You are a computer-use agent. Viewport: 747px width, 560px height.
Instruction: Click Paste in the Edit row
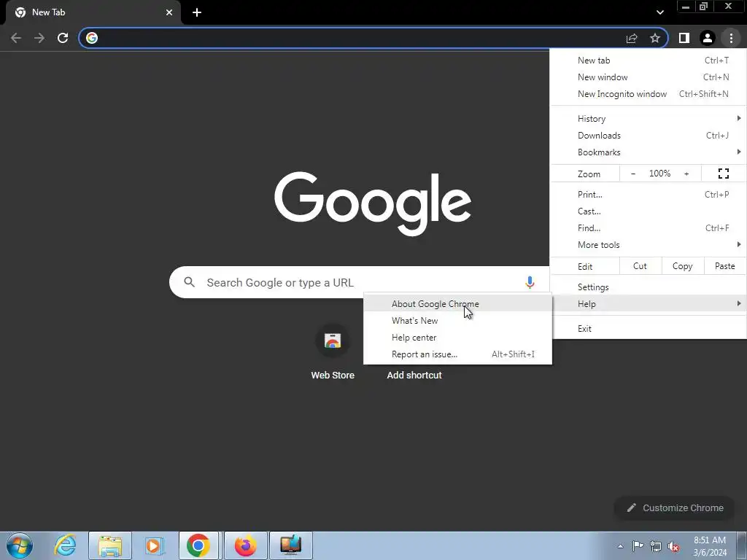724,266
